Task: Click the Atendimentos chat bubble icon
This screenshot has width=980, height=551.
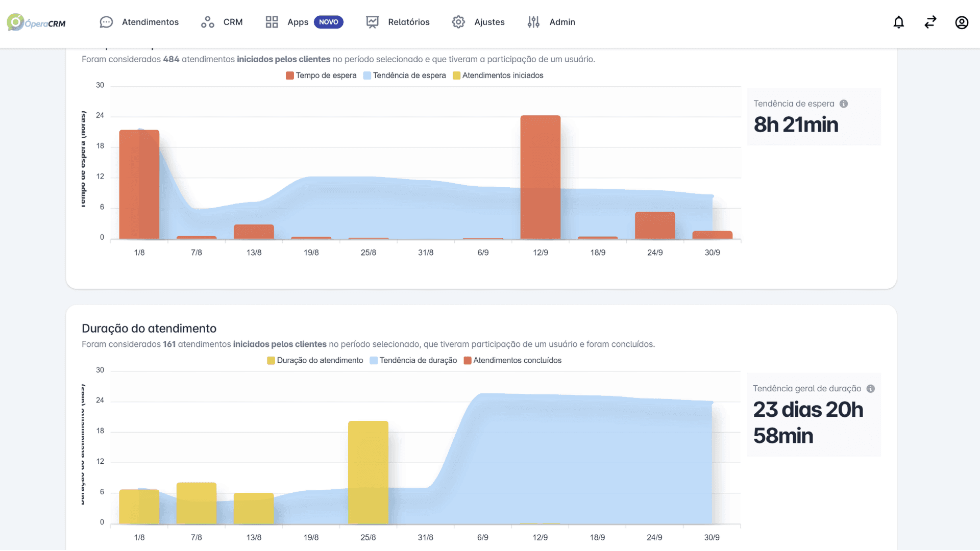Action: click(x=106, y=22)
